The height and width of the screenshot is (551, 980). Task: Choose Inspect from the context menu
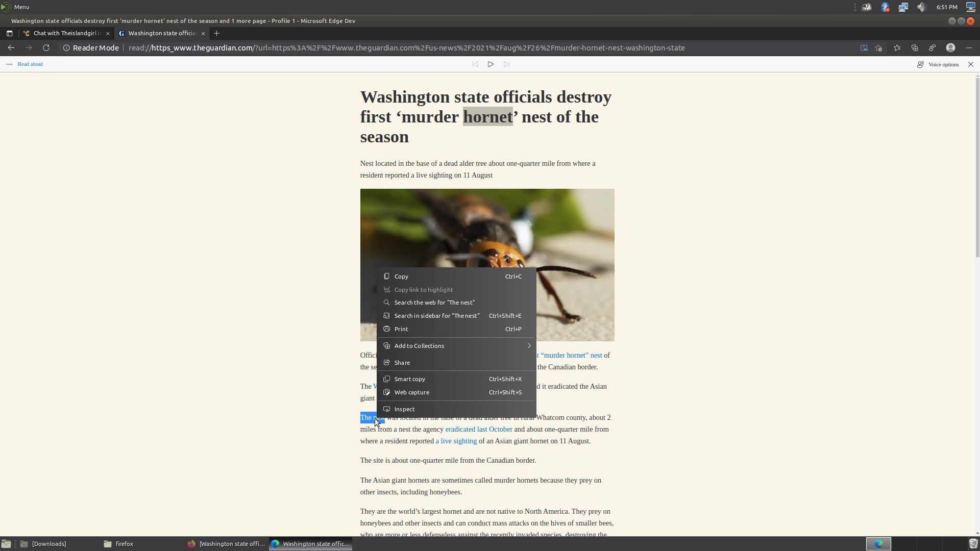[456, 409]
